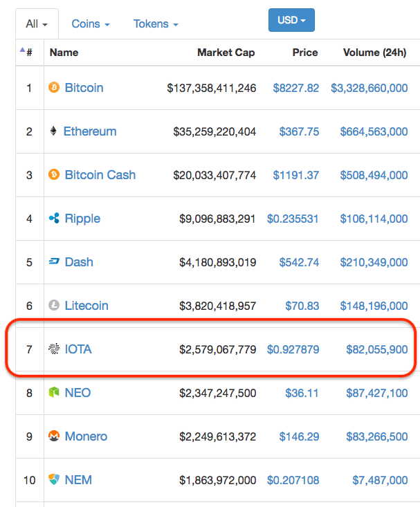Expand the Coins dropdown menu
Viewport: 420px width, 507px height.
tap(91, 24)
